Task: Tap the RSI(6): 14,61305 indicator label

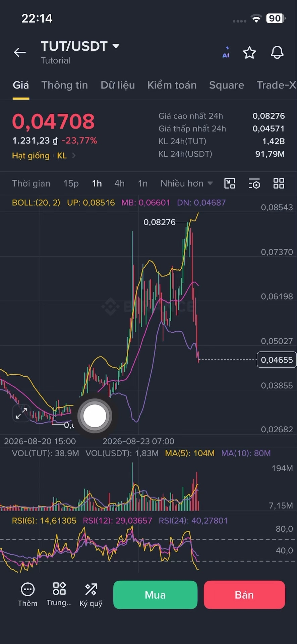Action: coord(44,521)
